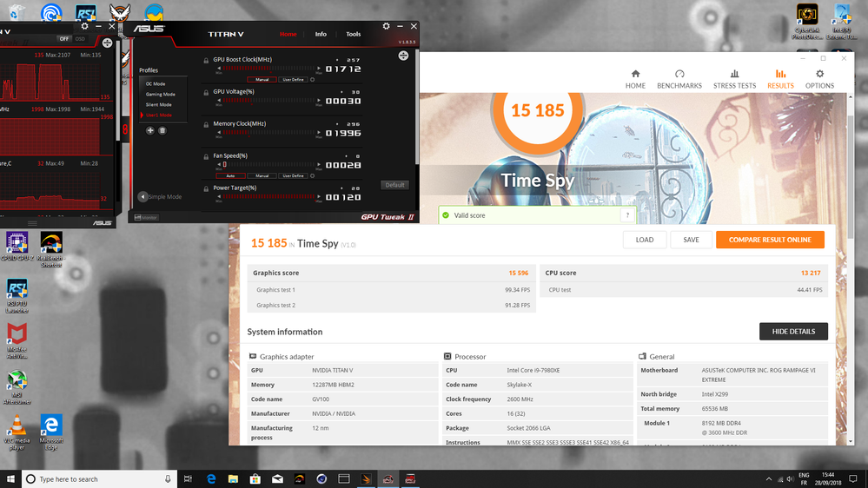The width and height of the screenshot is (868, 488).
Task: Open 3DMark BENCHMARKS section
Action: click(x=679, y=79)
